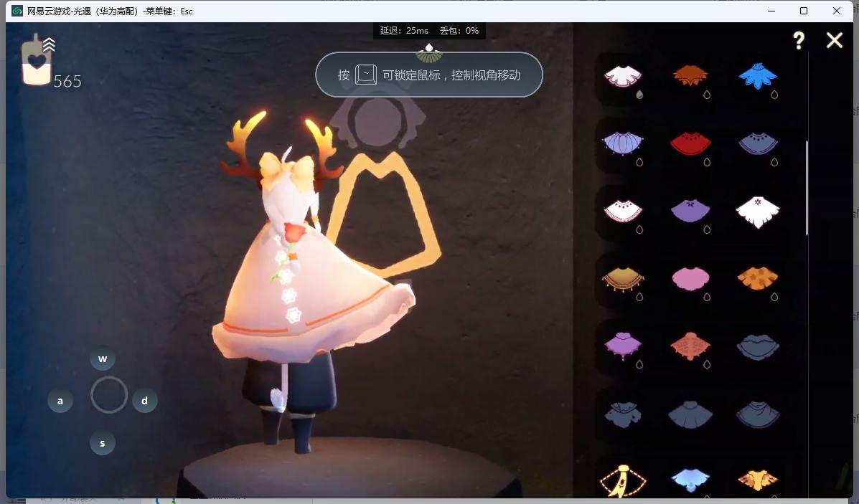Click the candle currency icon showing 565
The width and height of the screenshot is (859, 504).
[37, 60]
